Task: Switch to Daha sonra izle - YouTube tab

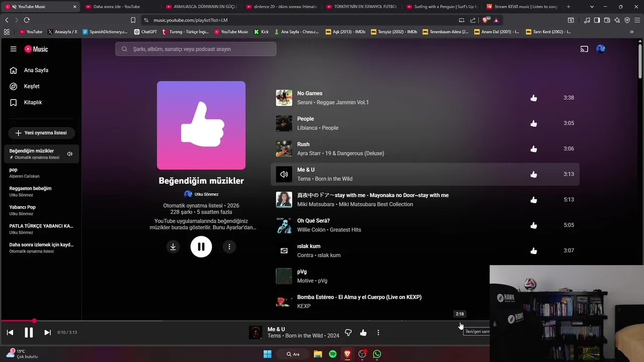Action: pos(121,7)
